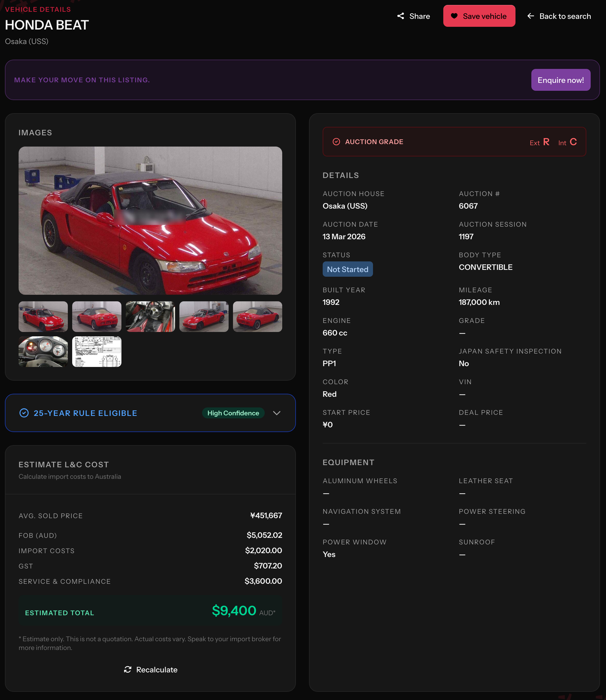Click the auction session 1197

(x=466, y=236)
